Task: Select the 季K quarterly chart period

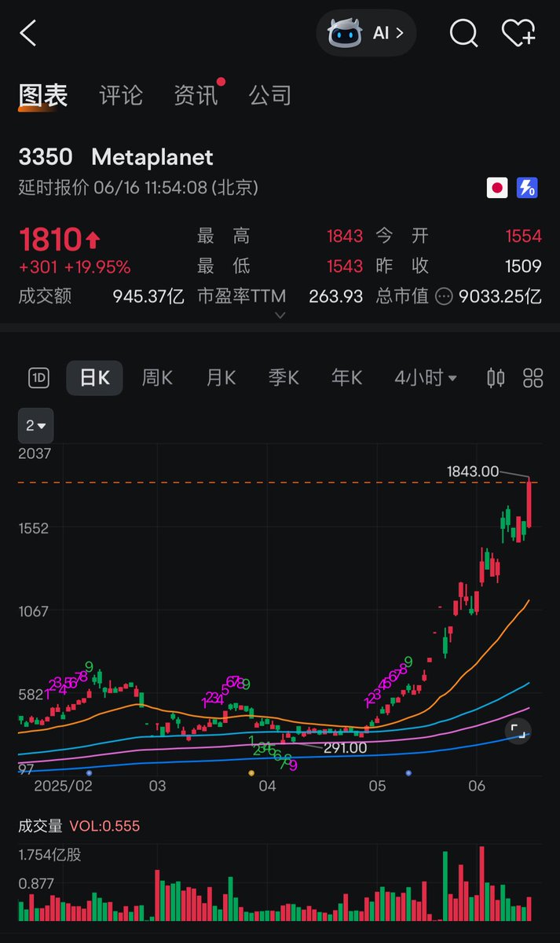Action: click(284, 378)
